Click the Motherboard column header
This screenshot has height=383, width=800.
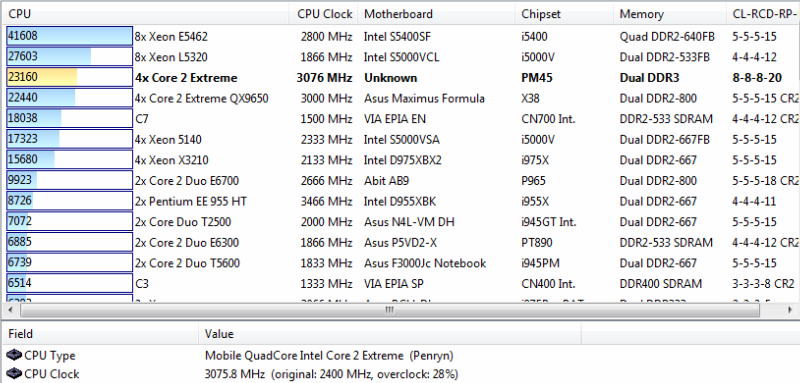tap(437, 14)
